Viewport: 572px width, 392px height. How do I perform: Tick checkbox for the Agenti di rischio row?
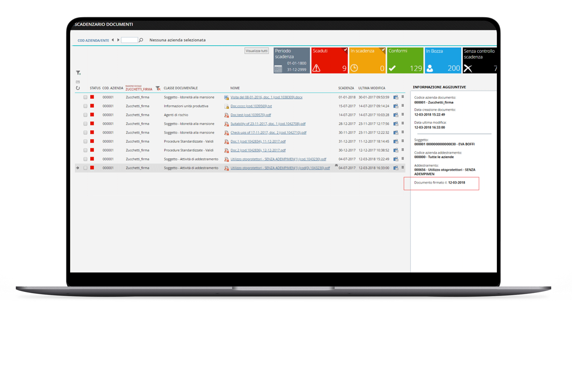85,115
